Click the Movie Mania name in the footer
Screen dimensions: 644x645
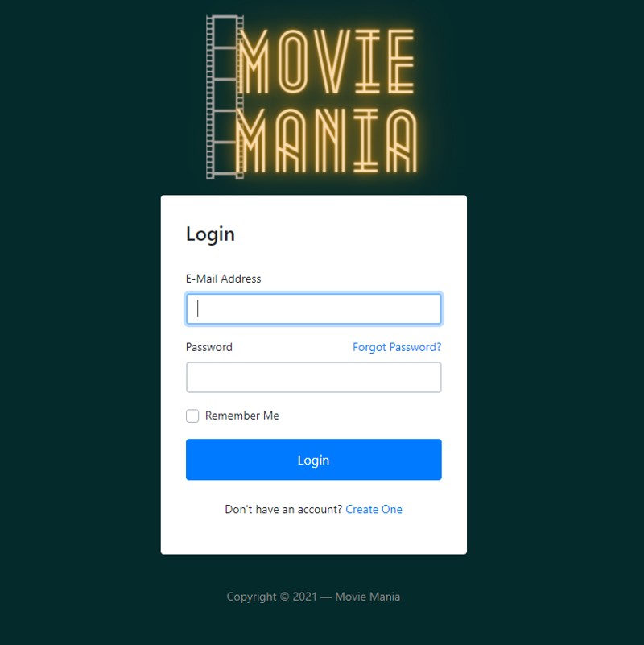coord(367,597)
